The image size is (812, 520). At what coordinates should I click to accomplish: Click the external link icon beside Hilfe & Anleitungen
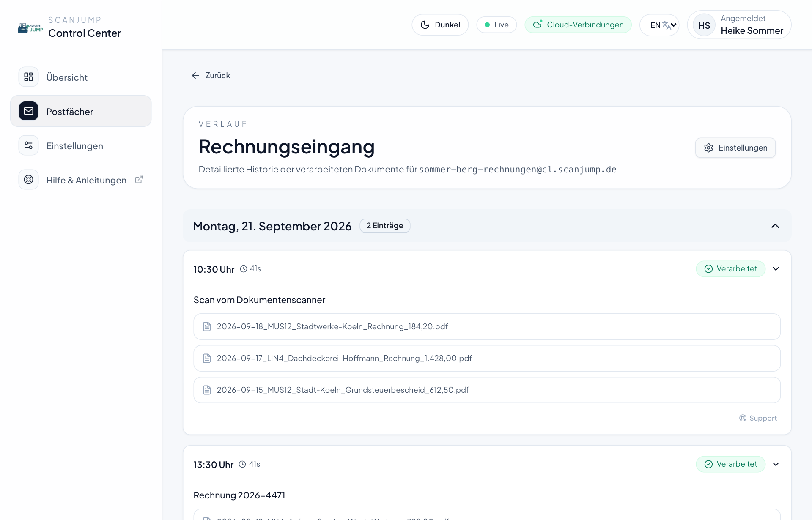point(139,180)
